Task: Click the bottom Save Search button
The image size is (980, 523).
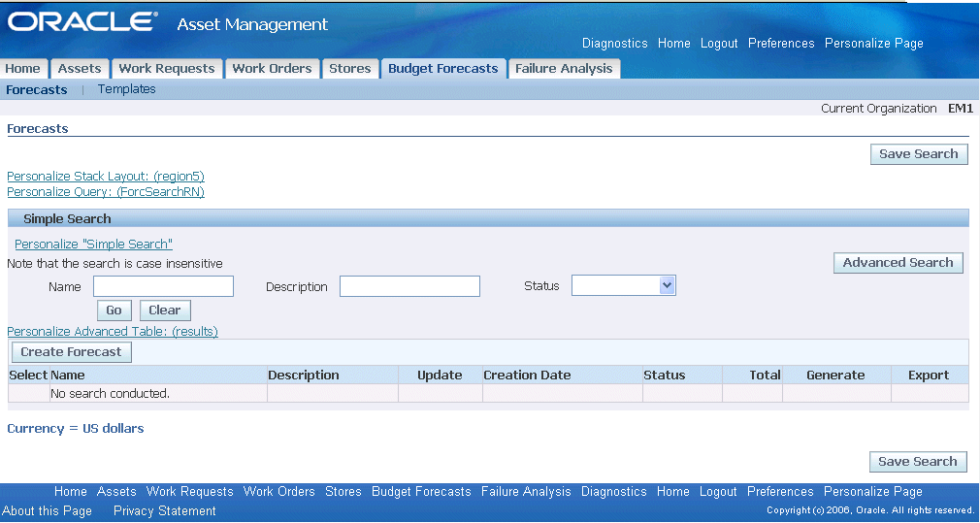Action: [x=918, y=461]
